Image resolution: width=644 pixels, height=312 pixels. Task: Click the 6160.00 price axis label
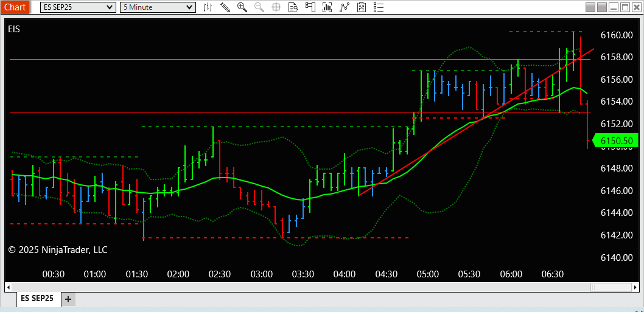[617, 35]
